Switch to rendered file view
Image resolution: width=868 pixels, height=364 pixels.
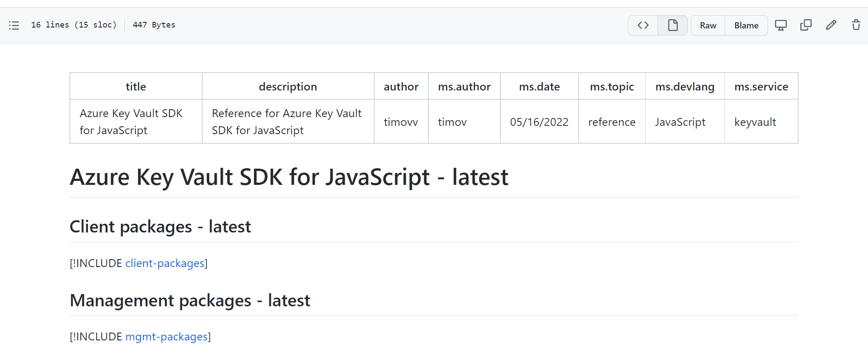pyautogui.click(x=673, y=25)
